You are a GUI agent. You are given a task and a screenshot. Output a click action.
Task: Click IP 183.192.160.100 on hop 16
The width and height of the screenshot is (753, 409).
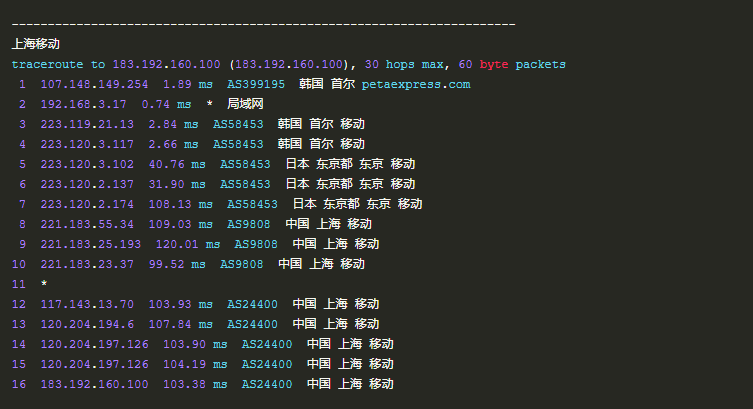point(94,384)
